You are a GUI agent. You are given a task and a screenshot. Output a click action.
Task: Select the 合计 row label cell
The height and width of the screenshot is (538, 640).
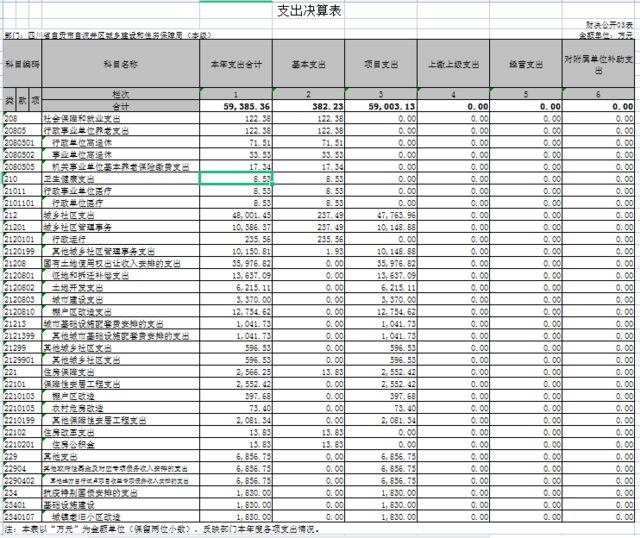121,105
